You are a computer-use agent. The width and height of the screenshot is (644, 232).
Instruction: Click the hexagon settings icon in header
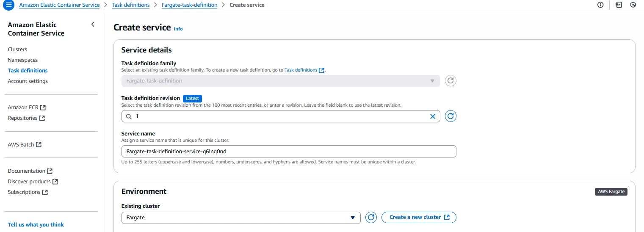(x=633, y=5)
